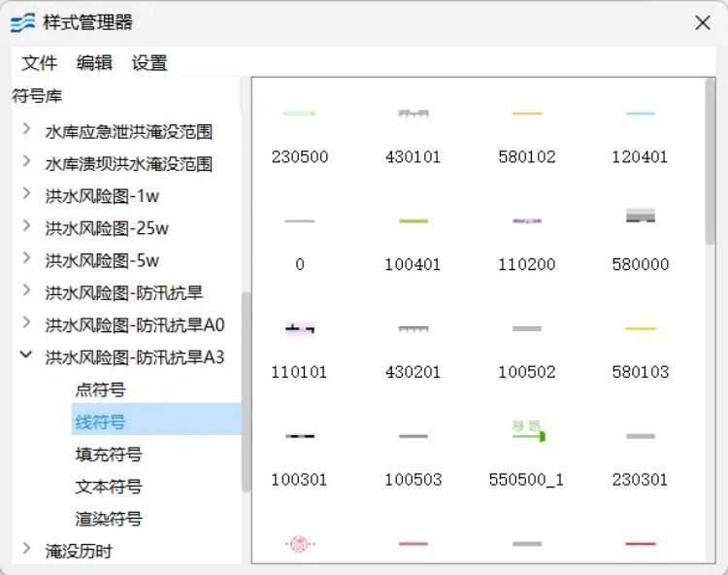Pick the 580103 yellow line symbol
728x575 pixels.
pyautogui.click(x=640, y=329)
